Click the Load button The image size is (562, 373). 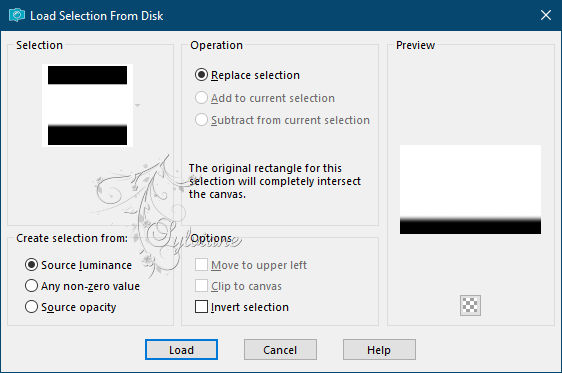click(181, 349)
